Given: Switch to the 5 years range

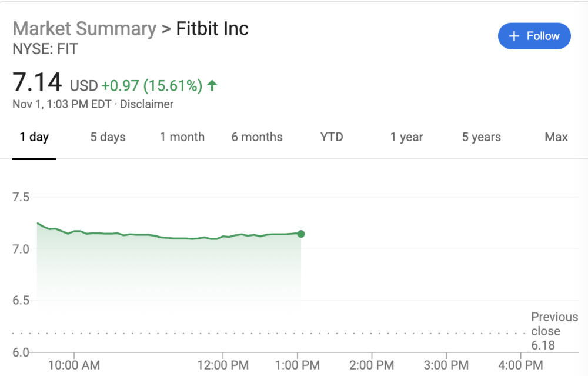Looking at the screenshot, I should click(481, 137).
